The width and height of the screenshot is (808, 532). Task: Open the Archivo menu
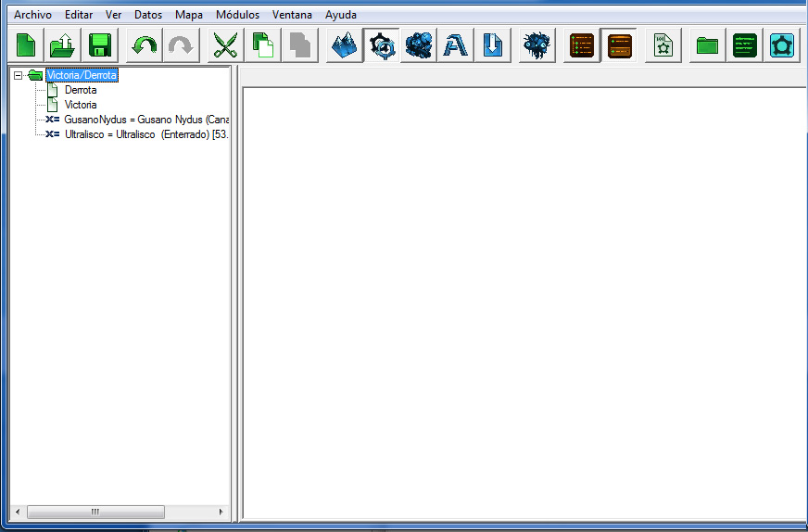[x=32, y=15]
